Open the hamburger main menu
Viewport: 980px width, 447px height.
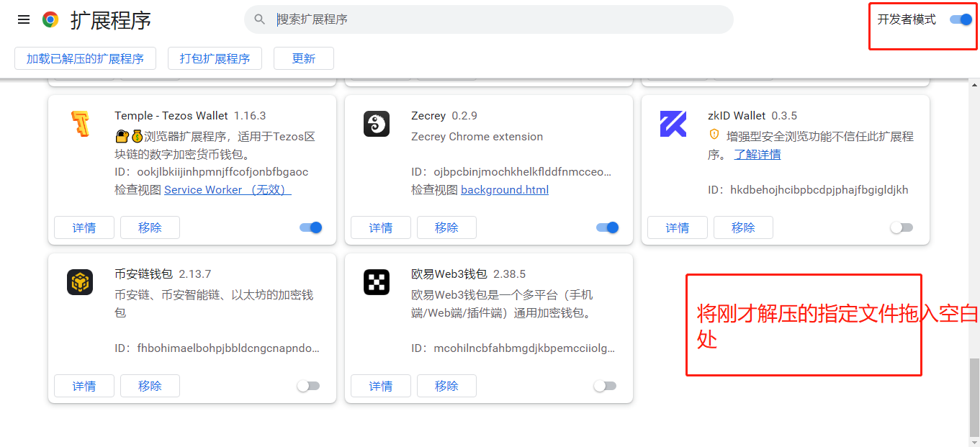[24, 19]
